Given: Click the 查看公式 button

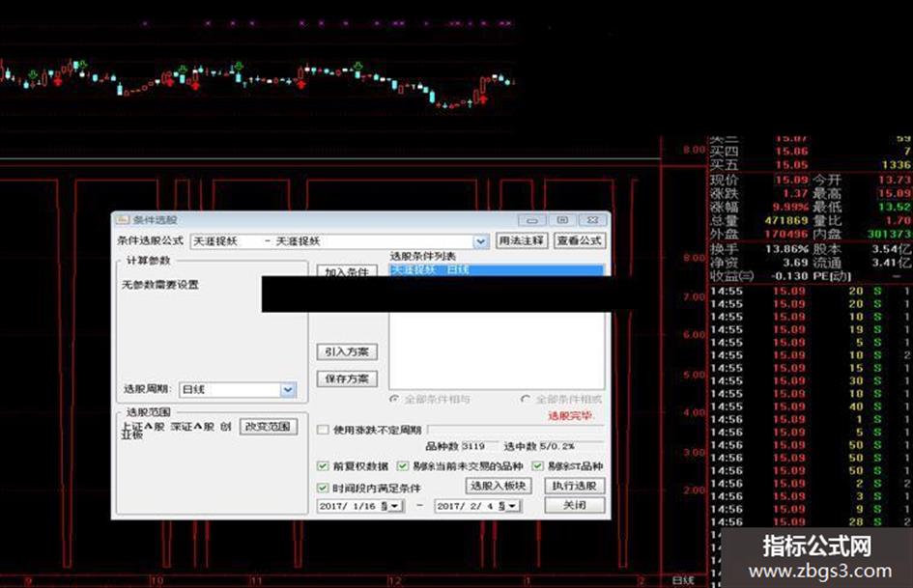Looking at the screenshot, I should [580, 240].
